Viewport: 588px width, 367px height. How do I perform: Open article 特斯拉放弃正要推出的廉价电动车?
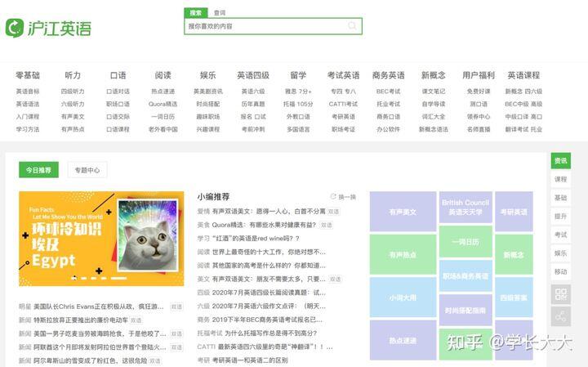click(x=81, y=320)
